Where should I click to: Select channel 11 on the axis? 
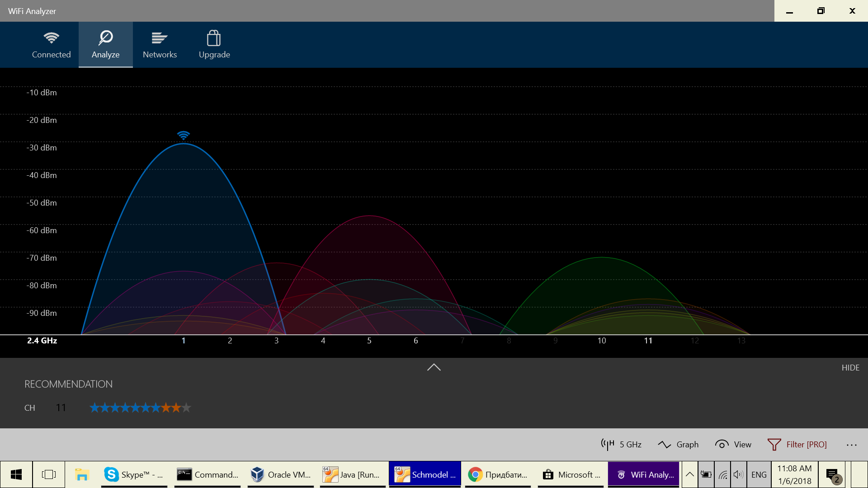(x=648, y=341)
